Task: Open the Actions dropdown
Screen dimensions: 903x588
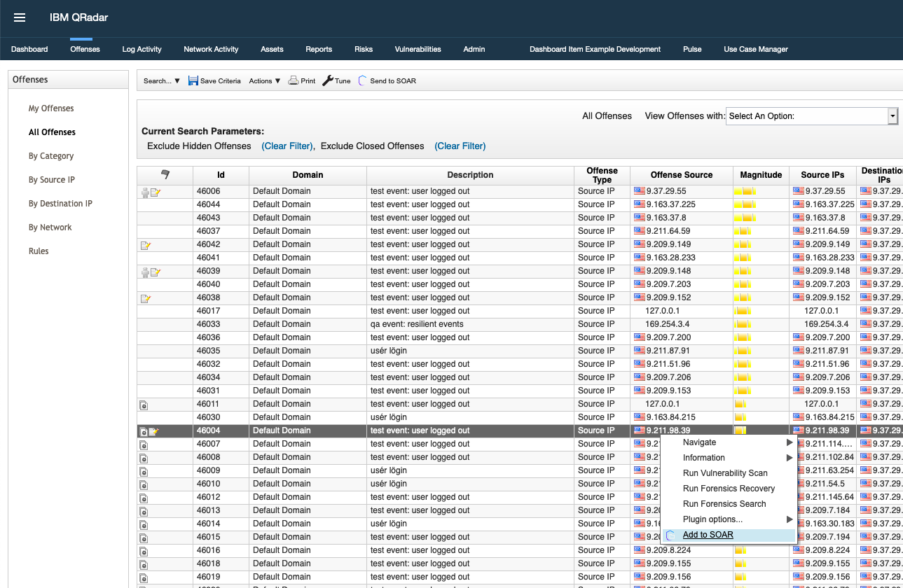Action: [263, 80]
